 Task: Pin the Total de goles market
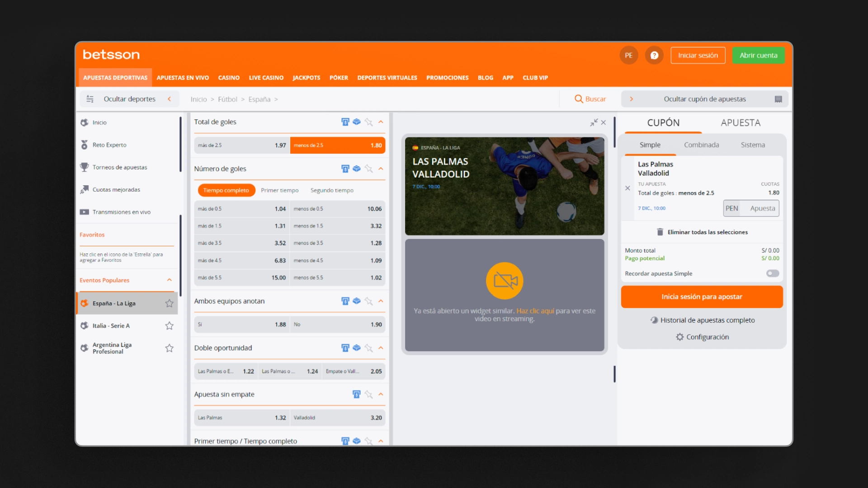pyautogui.click(x=368, y=122)
